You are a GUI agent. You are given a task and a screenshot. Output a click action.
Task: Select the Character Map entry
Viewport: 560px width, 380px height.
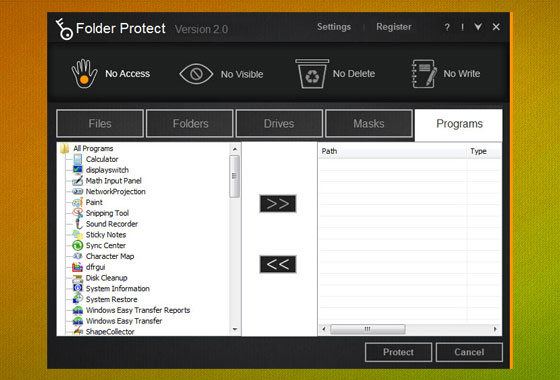[110, 256]
